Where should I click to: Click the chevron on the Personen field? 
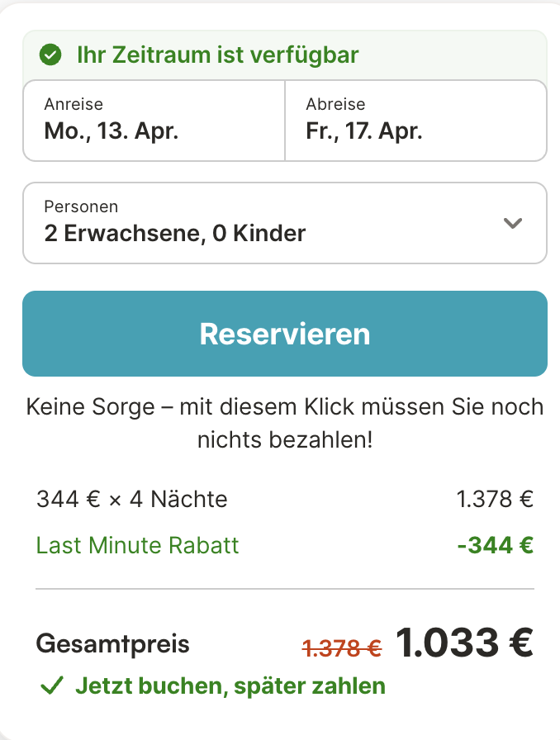tap(512, 223)
